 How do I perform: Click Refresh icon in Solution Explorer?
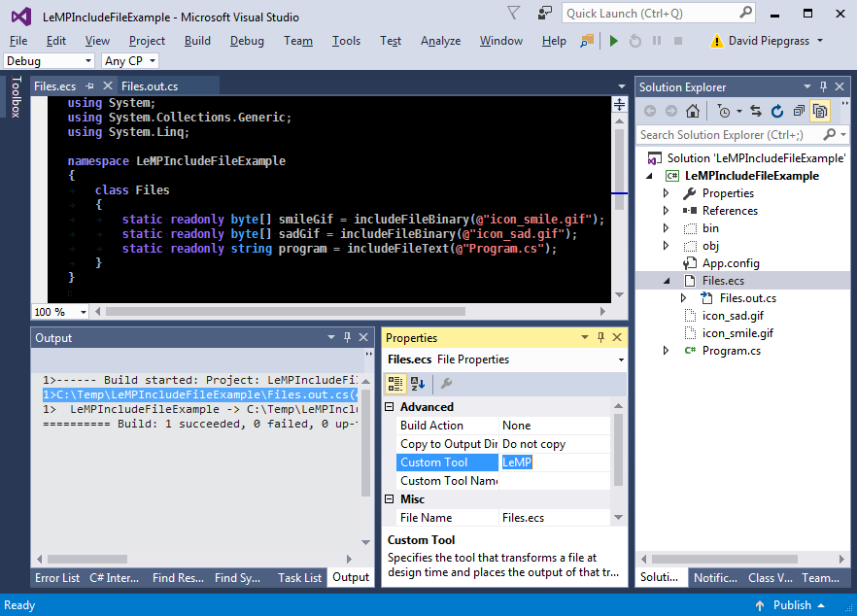tap(777, 112)
